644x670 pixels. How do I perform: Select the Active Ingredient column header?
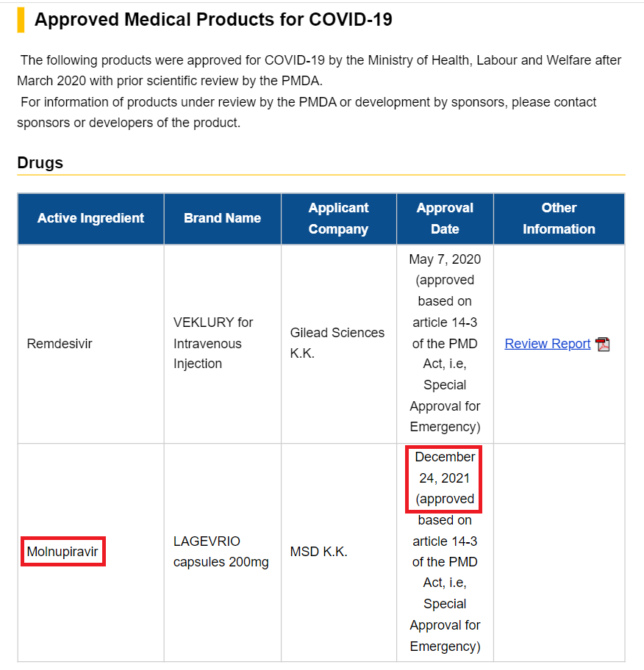coord(90,218)
